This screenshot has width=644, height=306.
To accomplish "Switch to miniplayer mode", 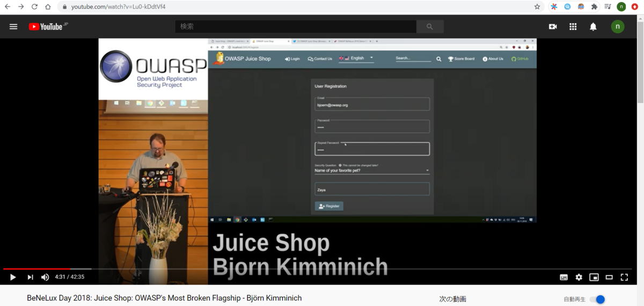I will [594, 277].
